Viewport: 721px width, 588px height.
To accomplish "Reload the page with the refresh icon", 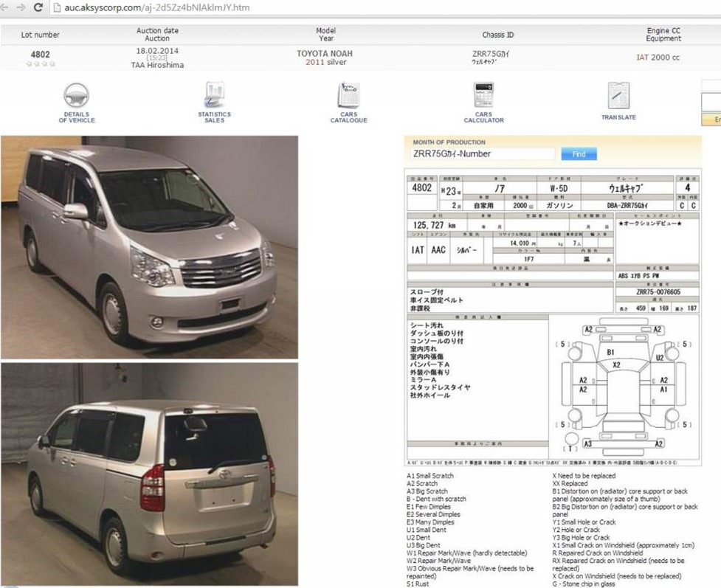I will tap(38, 7).
